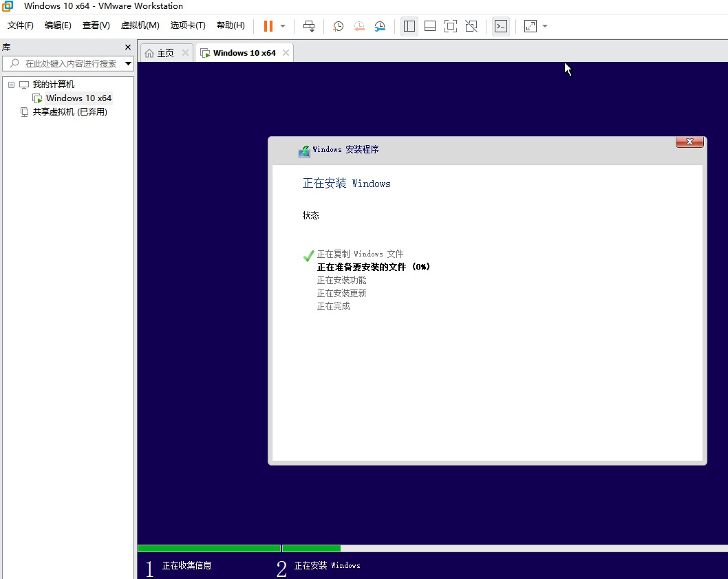
Task: Click the second setup progress bar segment
Action: coord(311,548)
